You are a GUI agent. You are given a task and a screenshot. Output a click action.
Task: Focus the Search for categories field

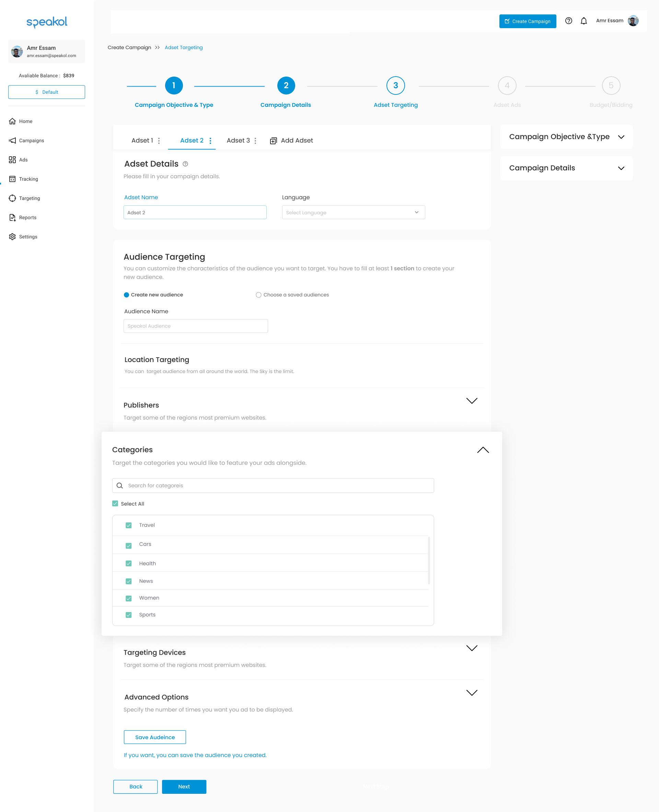pos(273,485)
